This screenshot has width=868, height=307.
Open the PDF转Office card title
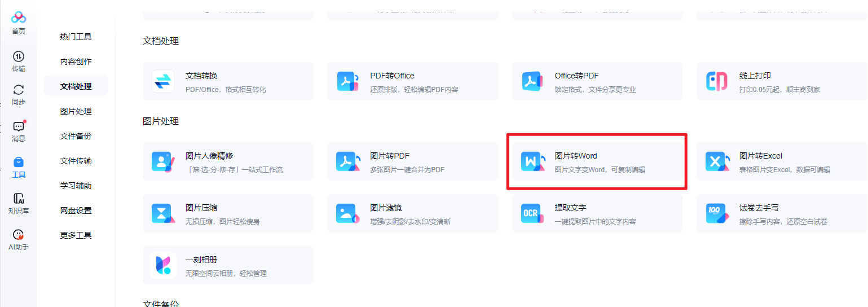click(x=392, y=76)
